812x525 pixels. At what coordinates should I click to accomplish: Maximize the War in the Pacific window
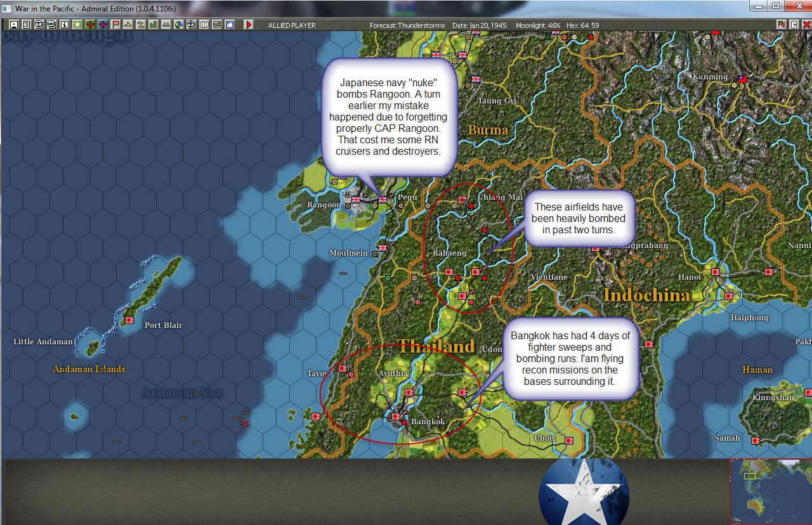(775, 6)
